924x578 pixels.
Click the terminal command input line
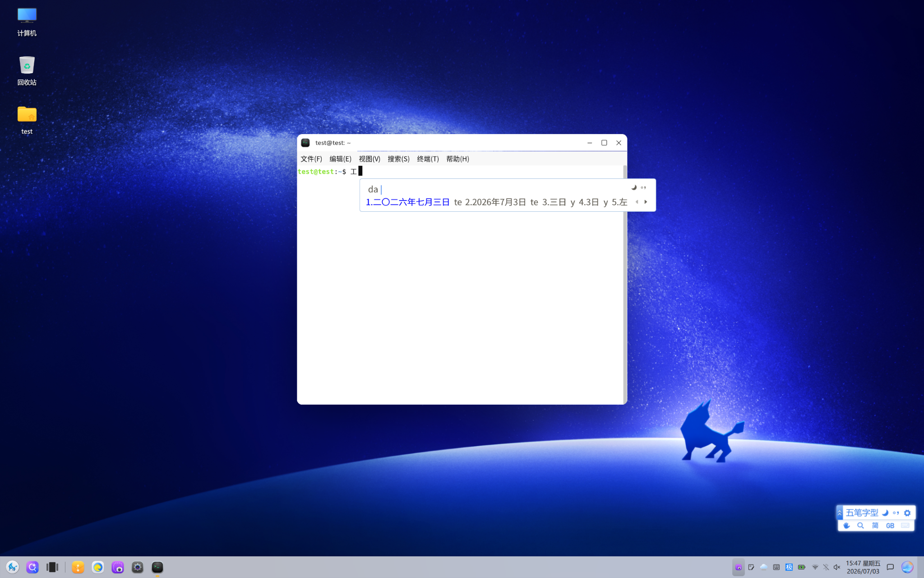[x=460, y=172]
